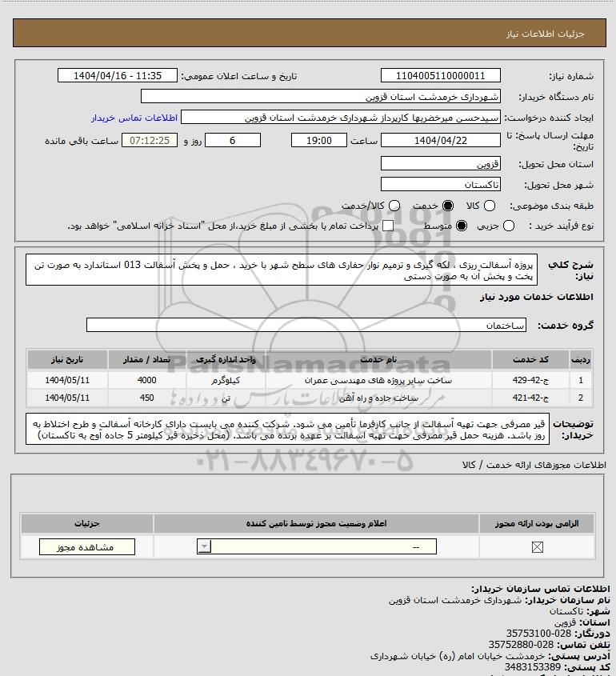Viewport: 616px width, 676px height.
Task: Click the شماره نیاز field 1104005110000011
Action: (x=441, y=76)
